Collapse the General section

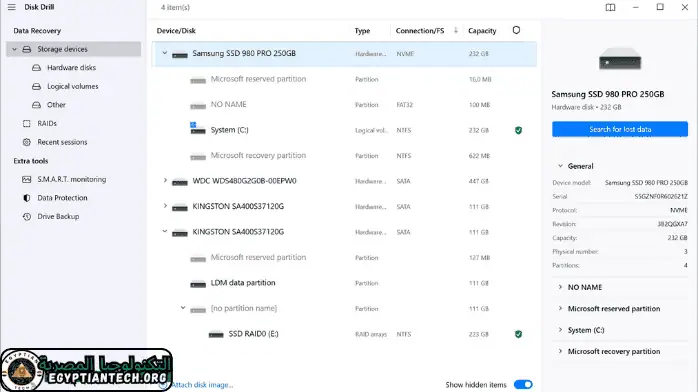560,166
